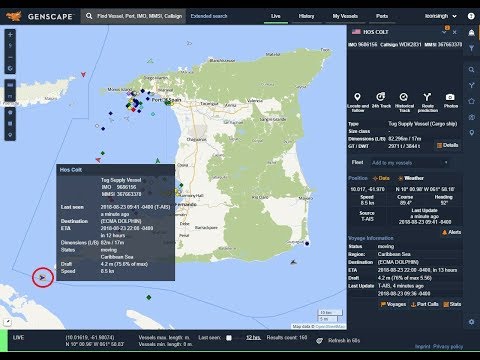This screenshot has width=480, height=360.
Task: Open the settings gear in right sidebar
Action: tap(471, 322)
